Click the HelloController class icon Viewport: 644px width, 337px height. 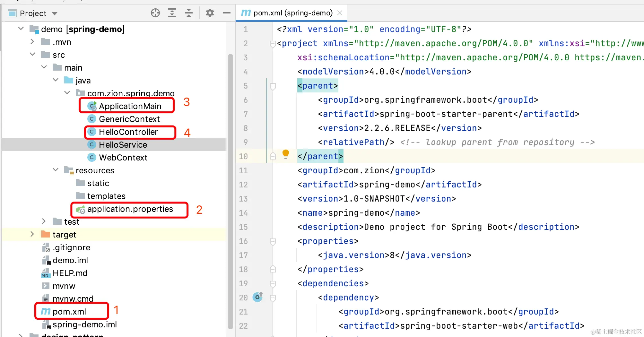tap(92, 132)
